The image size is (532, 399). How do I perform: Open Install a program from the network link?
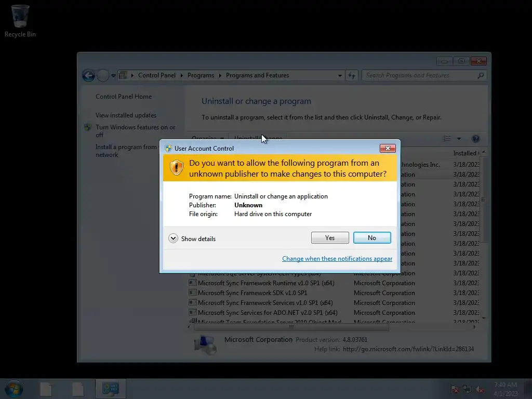126,151
